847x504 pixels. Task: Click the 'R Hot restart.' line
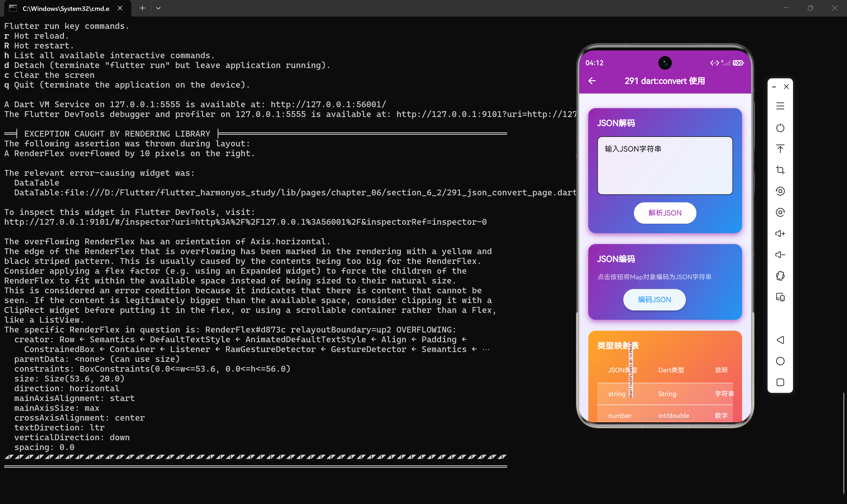(x=39, y=46)
